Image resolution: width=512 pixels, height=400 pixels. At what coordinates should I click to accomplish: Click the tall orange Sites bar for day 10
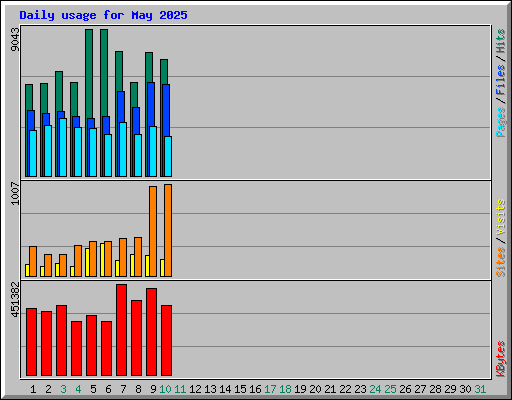click(168, 230)
